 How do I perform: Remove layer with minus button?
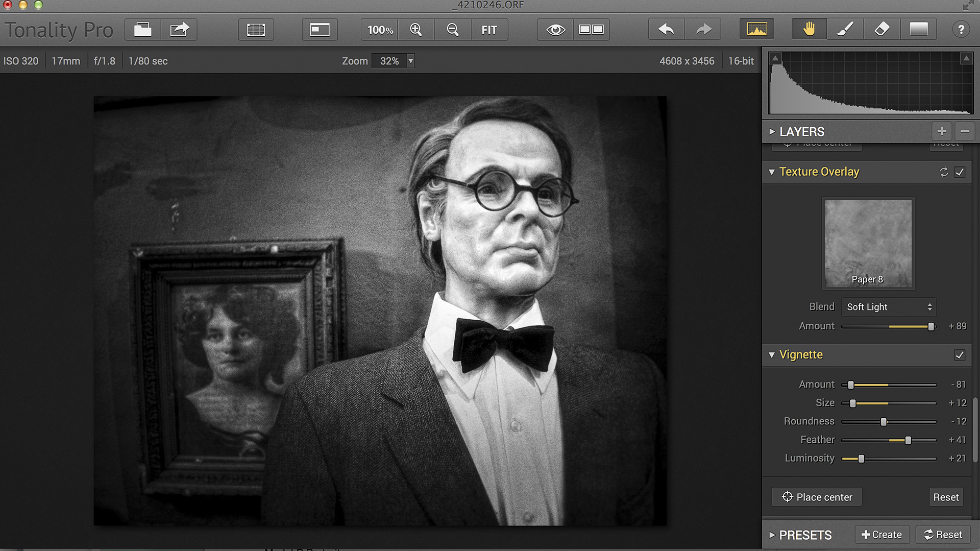[965, 131]
